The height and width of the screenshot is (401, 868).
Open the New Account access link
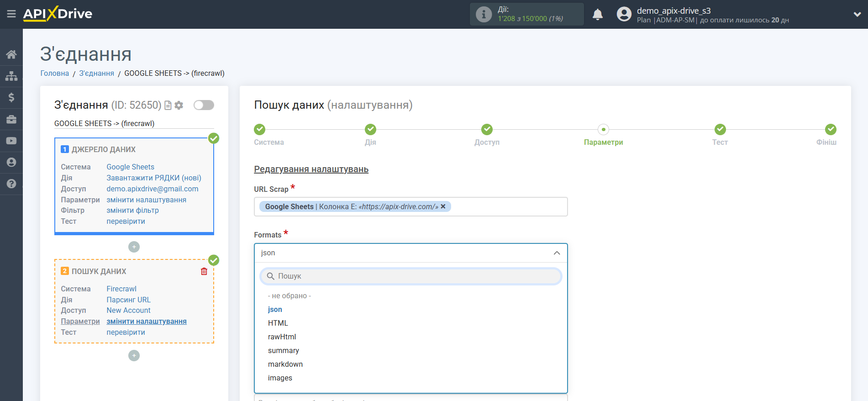[129, 311]
